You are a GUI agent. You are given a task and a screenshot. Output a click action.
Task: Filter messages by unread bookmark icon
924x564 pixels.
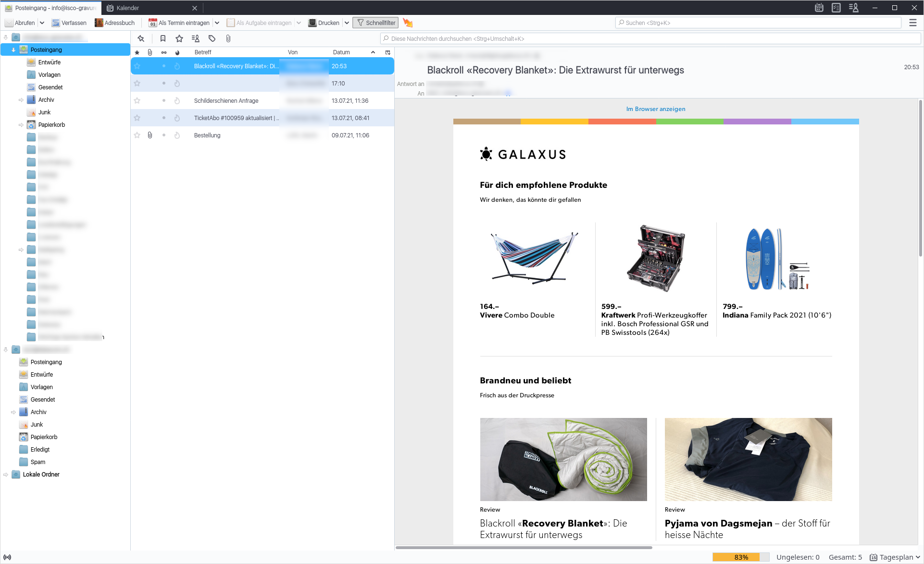click(163, 38)
